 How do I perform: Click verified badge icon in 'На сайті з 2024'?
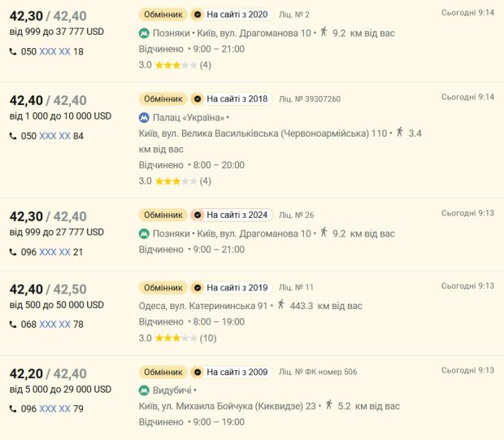coord(198,215)
